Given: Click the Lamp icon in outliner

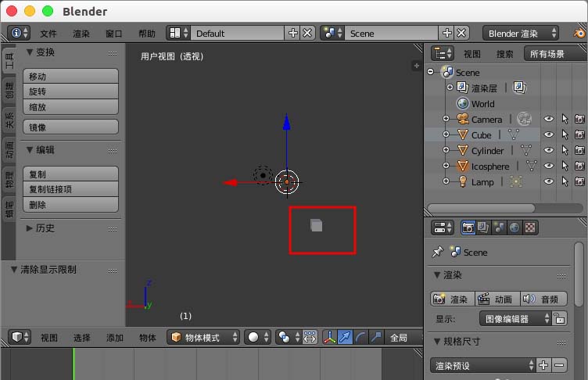Looking at the screenshot, I should point(463,181).
